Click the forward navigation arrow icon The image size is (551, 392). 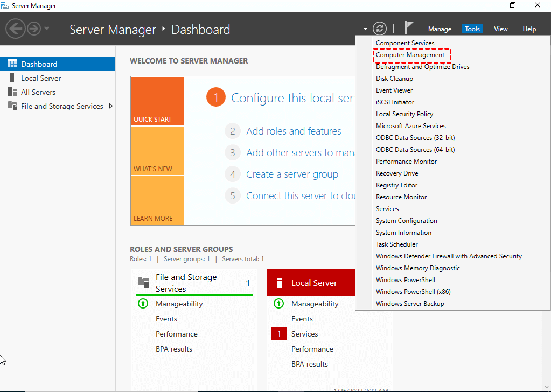(34, 29)
